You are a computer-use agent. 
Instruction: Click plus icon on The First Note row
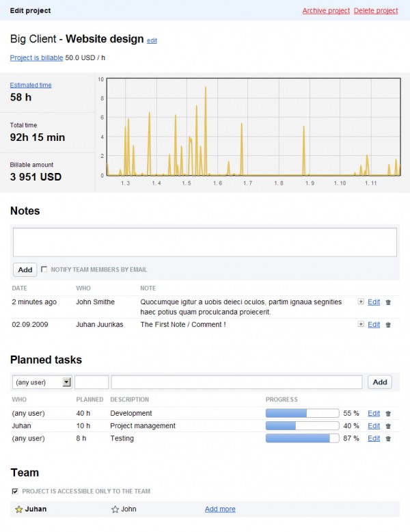361,325
